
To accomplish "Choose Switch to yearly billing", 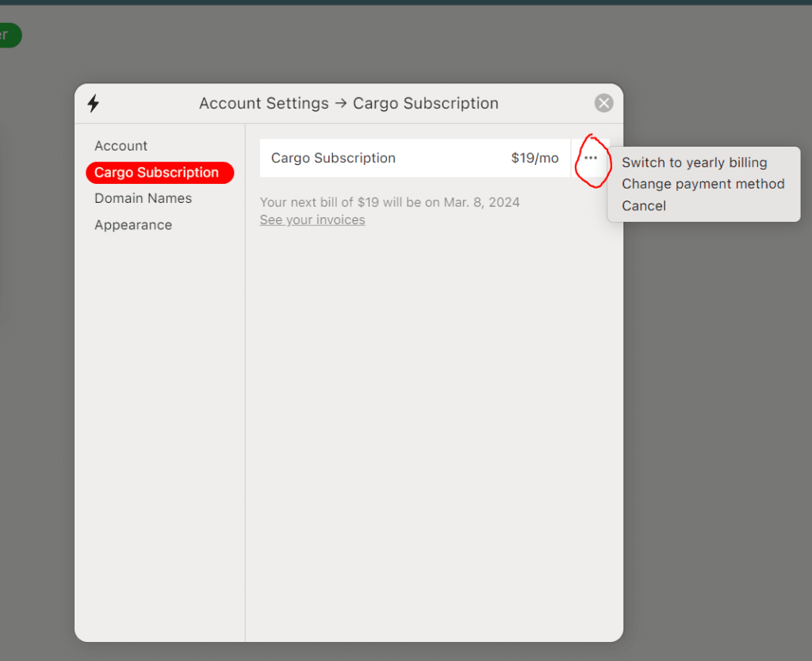I will coord(695,162).
